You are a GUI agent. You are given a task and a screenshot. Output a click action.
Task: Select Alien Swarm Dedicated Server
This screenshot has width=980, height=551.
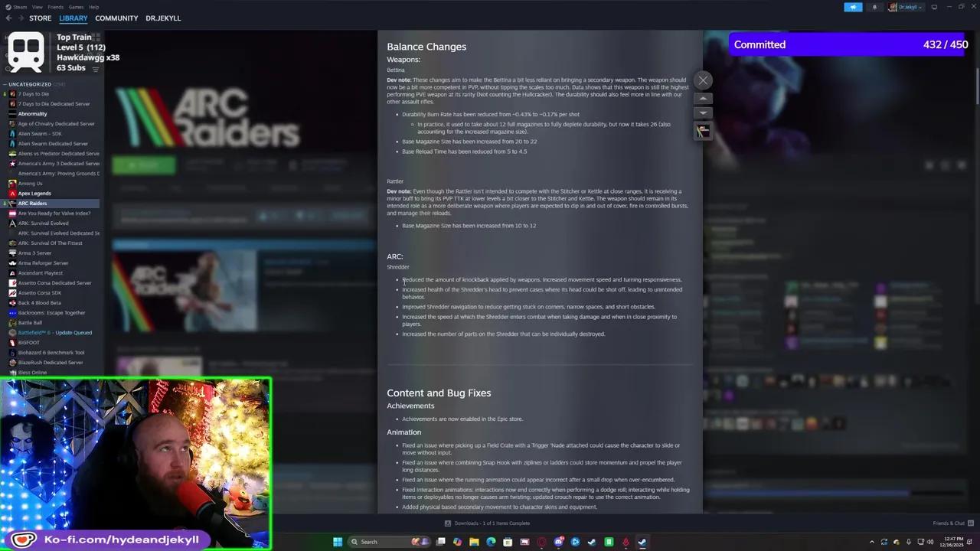(x=53, y=144)
